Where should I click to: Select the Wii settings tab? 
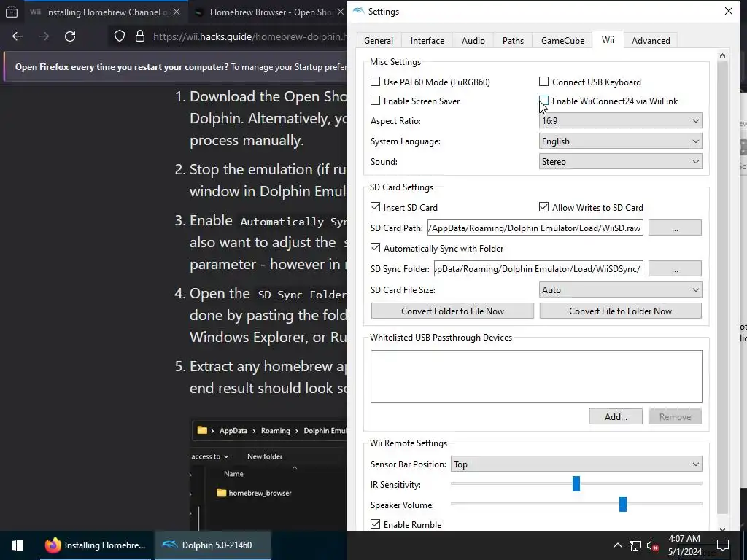pyautogui.click(x=608, y=39)
